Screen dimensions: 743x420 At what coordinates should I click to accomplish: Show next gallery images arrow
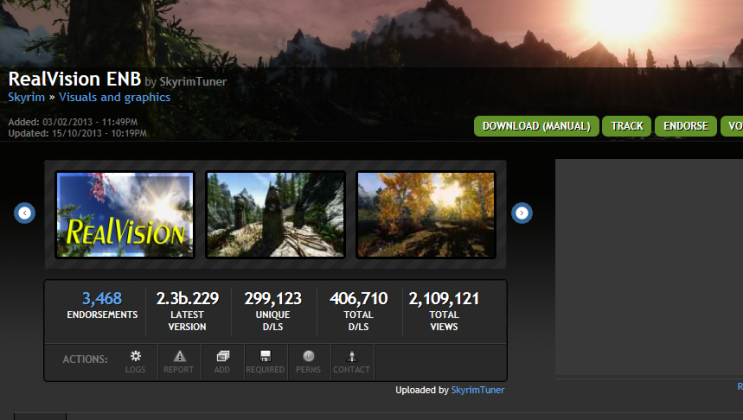click(x=522, y=213)
